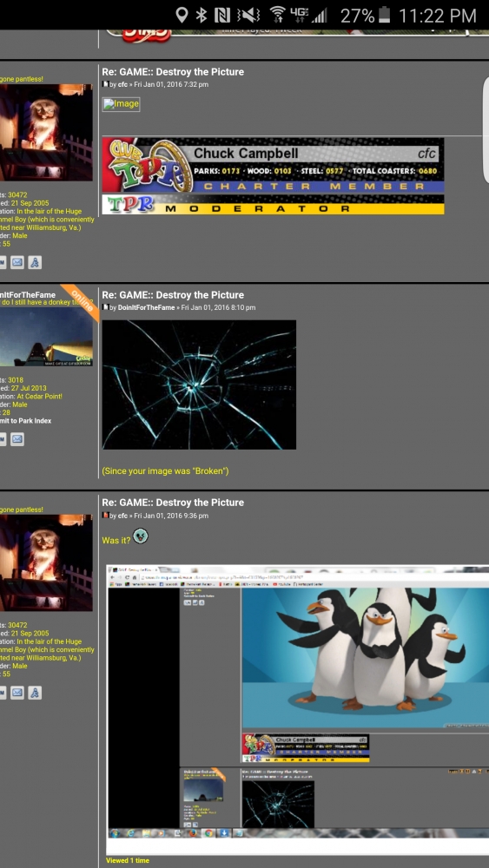Click the post icon beside cfc's 9:36 pm post
Viewport: 489px width, 868px height.
(105, 516)
